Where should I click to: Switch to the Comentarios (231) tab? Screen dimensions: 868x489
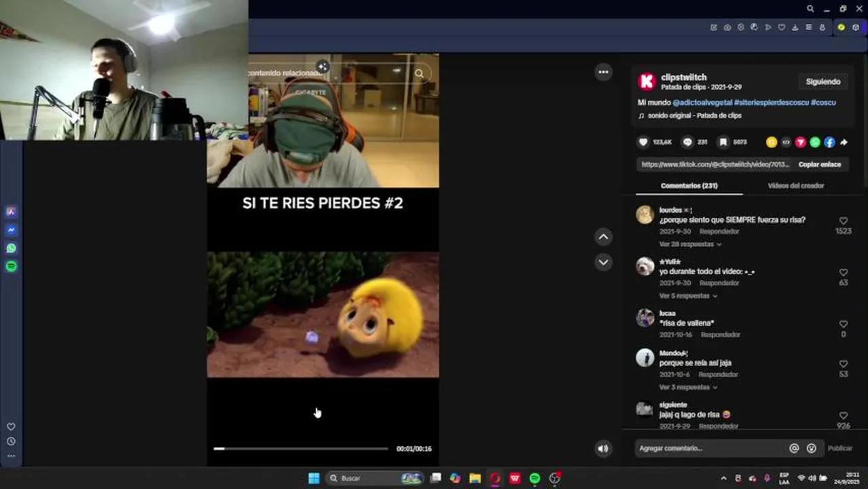pyautogui.click(x=689, y=185)
